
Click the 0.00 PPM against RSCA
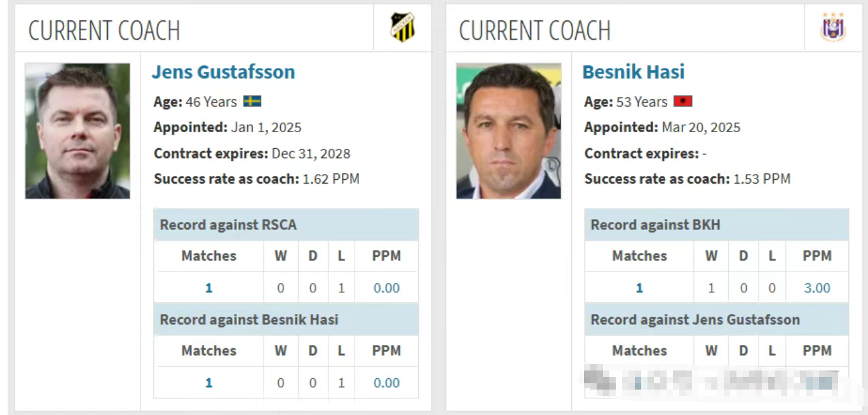click(386, 288)
